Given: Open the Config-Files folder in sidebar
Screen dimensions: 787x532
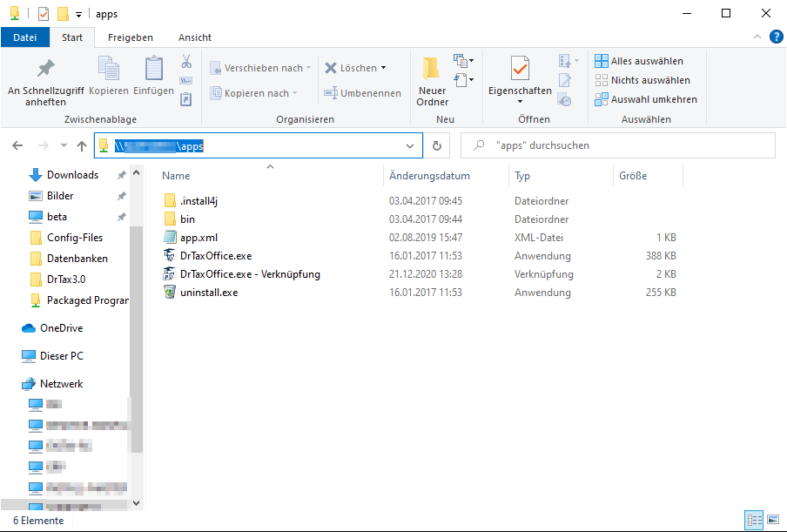Looking at the screenshot, I should coord(74,238).
